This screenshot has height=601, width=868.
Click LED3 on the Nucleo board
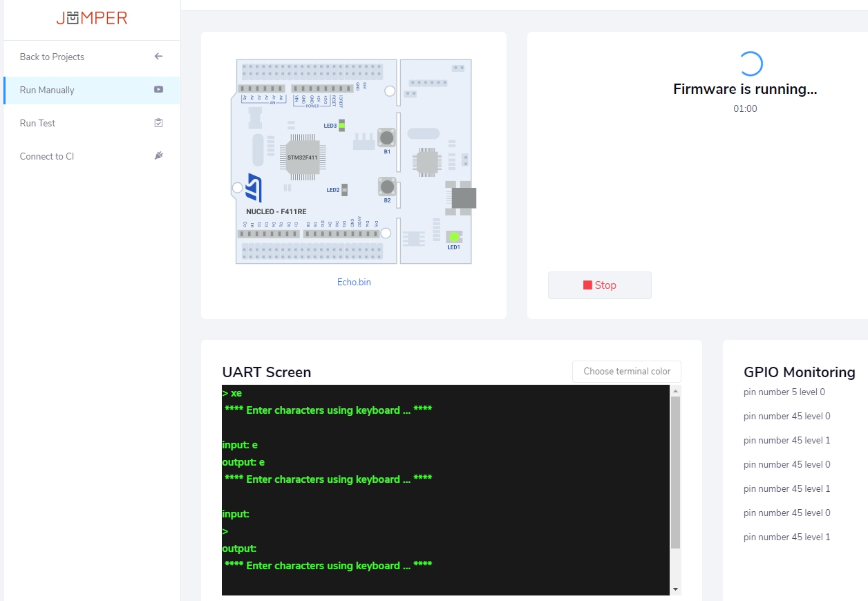[x=341, y=126]
